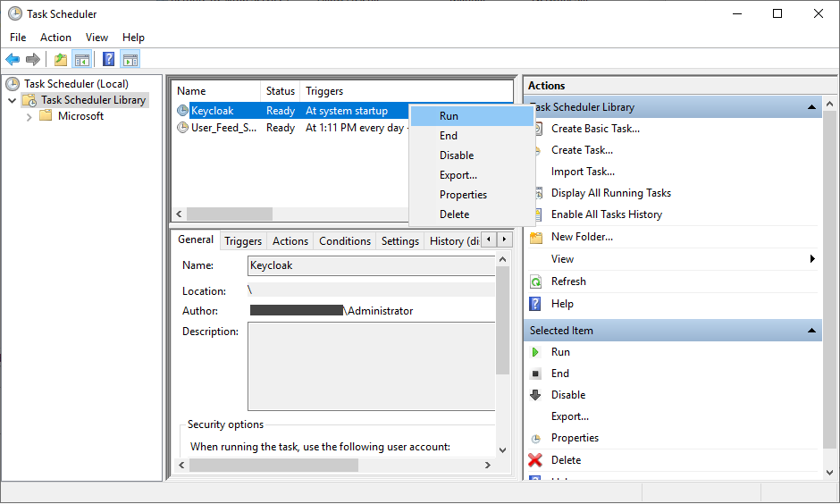
Task: Click the Name column header
Action: point(216,91)
